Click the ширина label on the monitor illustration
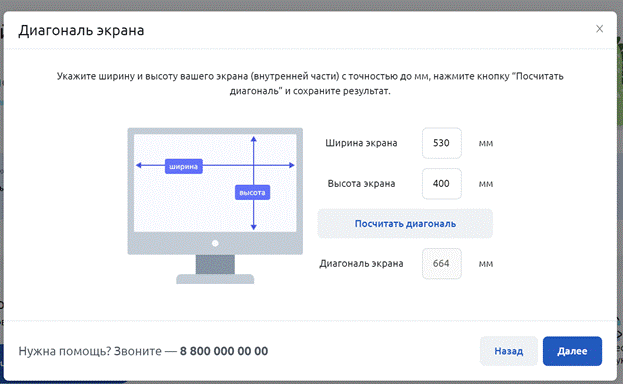 (184, 166)
